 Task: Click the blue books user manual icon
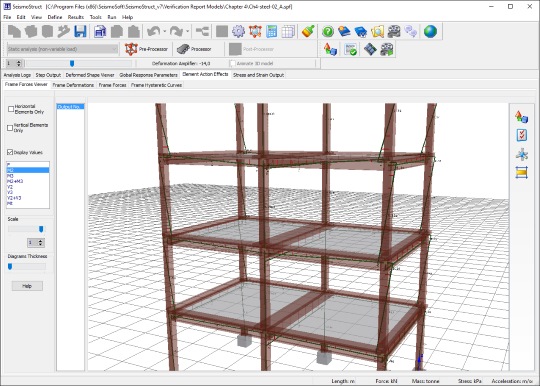point(344,31)
